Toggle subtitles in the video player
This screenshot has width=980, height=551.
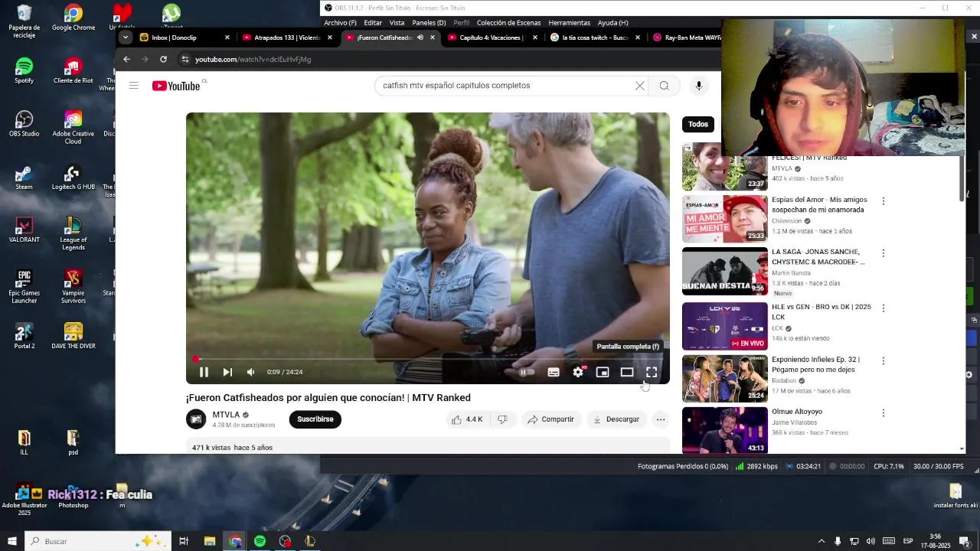pos(554,372)
